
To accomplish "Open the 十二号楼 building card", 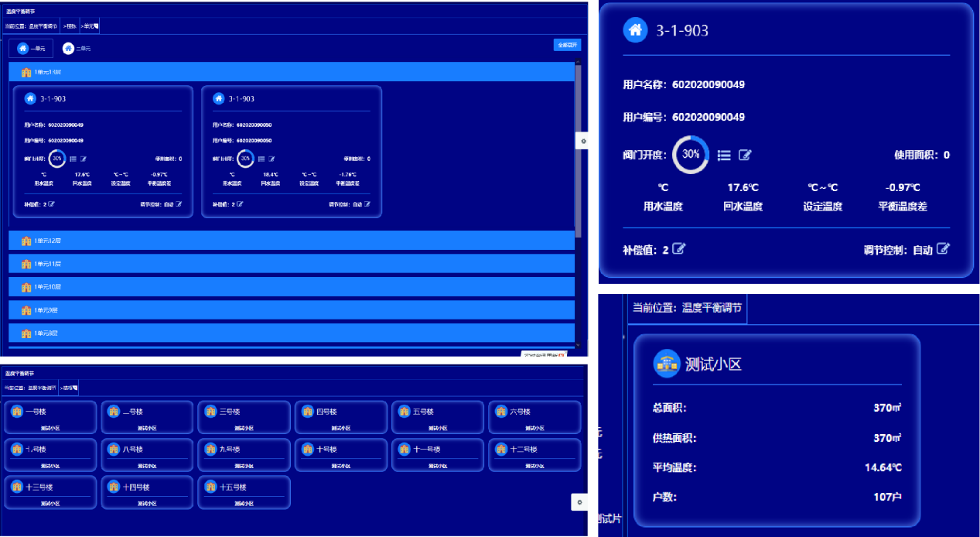I will pos(534,454).
